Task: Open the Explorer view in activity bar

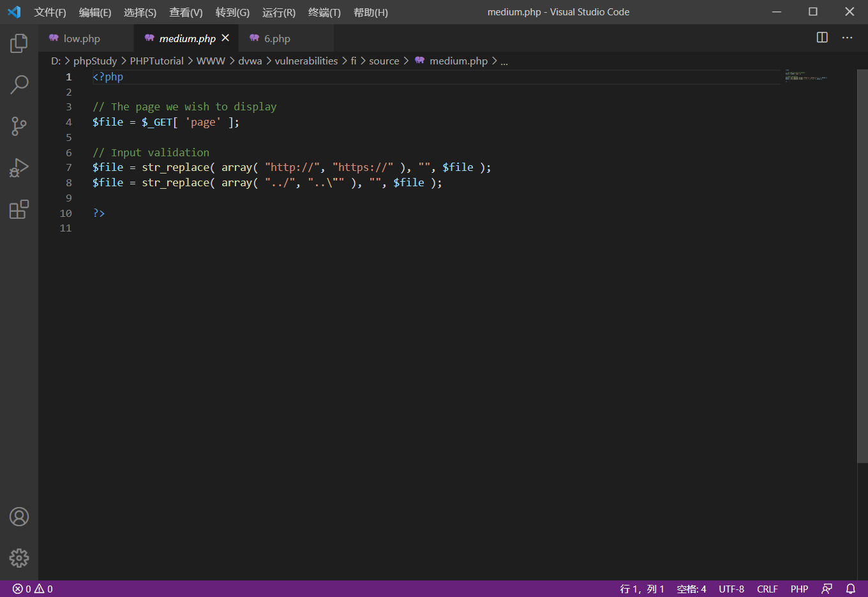Action: pyautogui.click(x=19, y=43)
